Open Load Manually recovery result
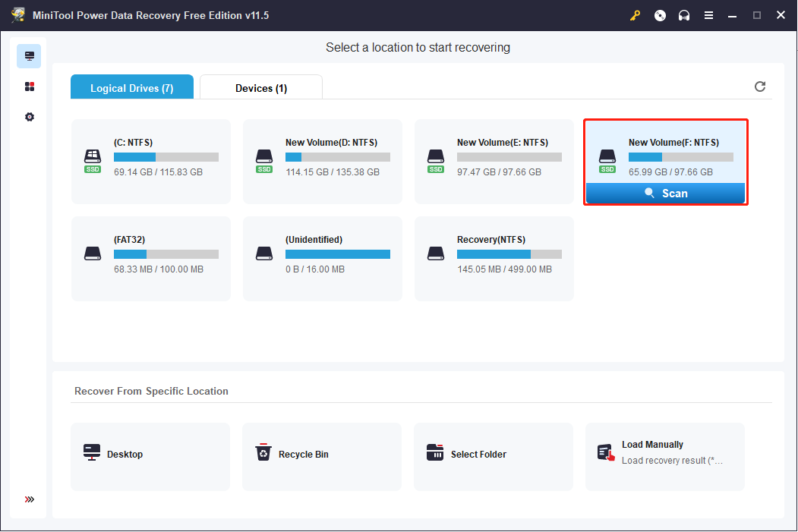 [x=665, y=456]
